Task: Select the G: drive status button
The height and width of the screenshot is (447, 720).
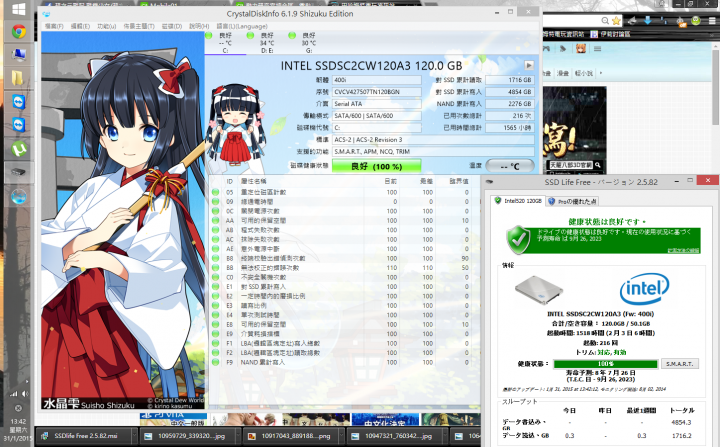Action: coord(309,42)
